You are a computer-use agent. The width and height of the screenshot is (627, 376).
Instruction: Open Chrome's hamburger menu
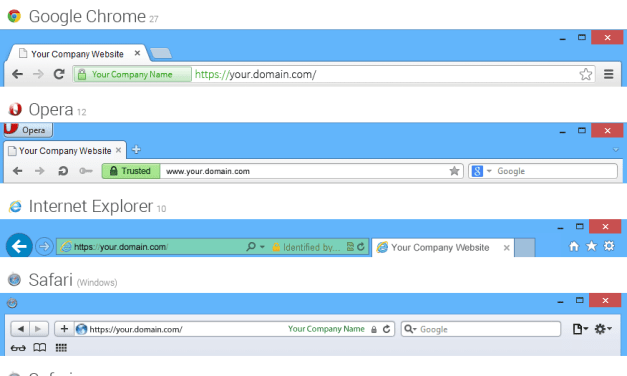(609, 74)
